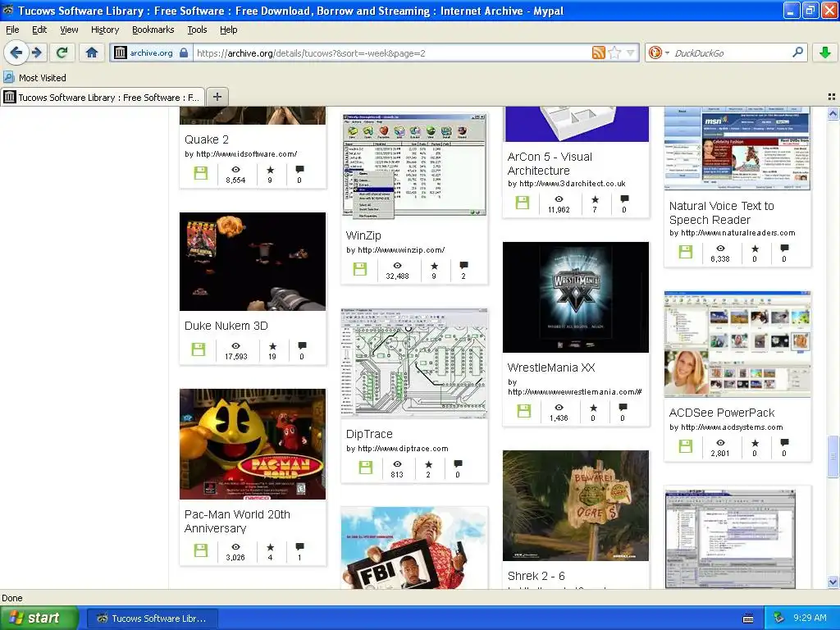Open the ACDSee PowerPack thumbnail
Image resolution: width=840 pixels, height=630 pixels.
coord(737,345)
